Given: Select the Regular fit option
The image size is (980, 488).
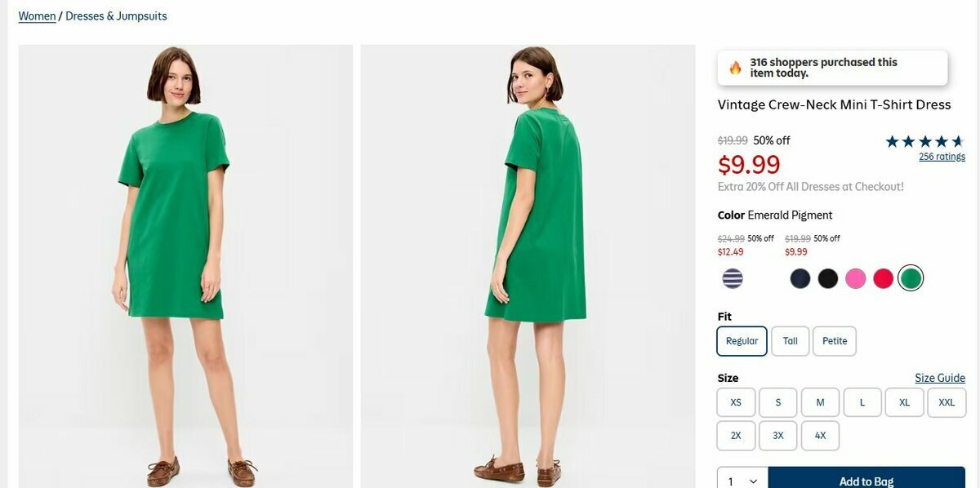Looking at the screenshot, I should point(742,341).
